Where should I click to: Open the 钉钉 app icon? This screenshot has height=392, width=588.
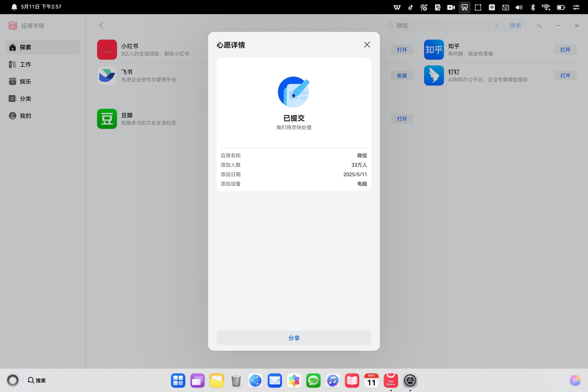[434, 76]
